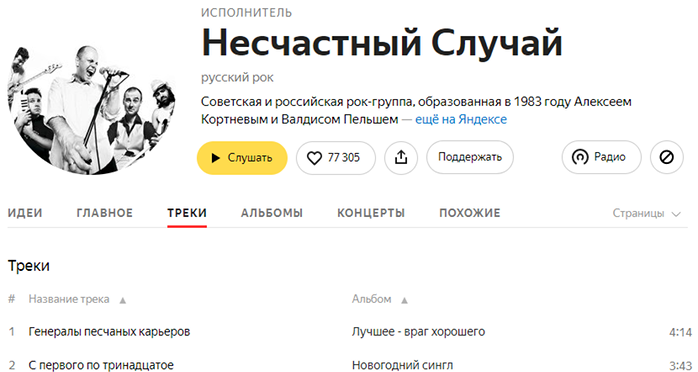
Task: Expand the Страницы dropdown
Action: (646, 214)
